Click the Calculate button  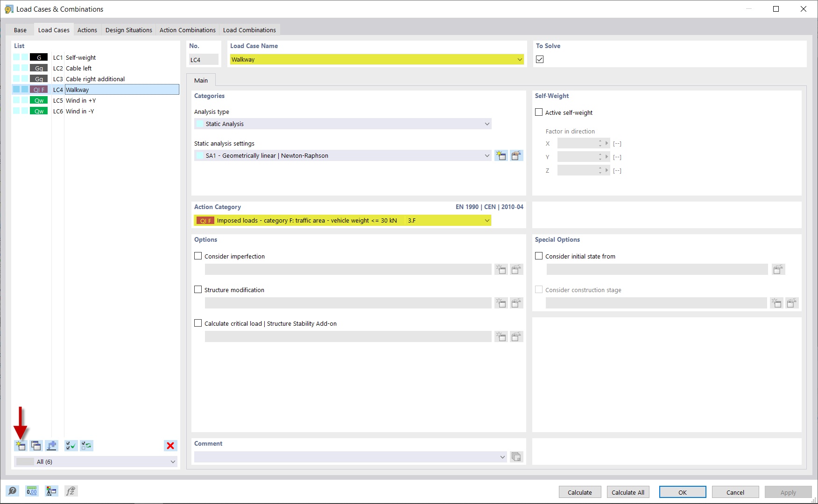click(580, 492)
